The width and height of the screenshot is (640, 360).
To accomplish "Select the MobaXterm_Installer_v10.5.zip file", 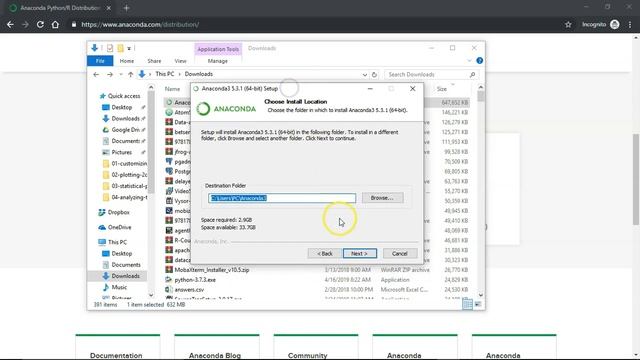I will (x=212, y=270).
